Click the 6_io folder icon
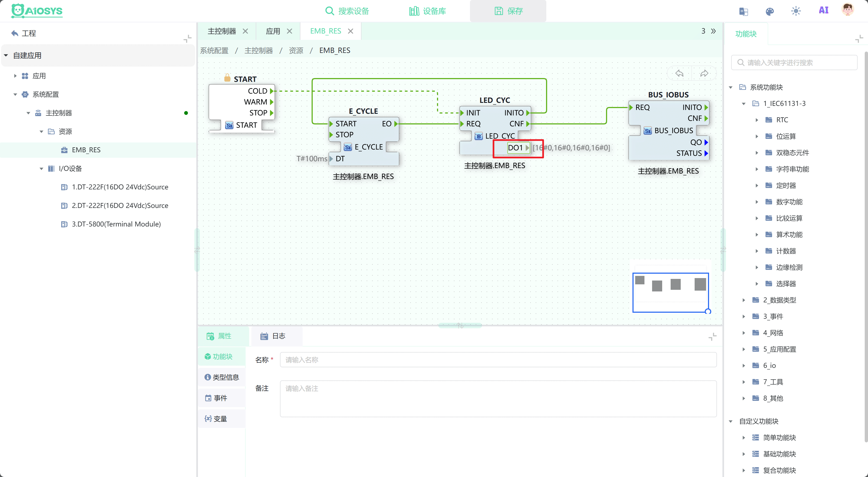The image size is (868, 477). pyautogui.click(x=756, y=366)
